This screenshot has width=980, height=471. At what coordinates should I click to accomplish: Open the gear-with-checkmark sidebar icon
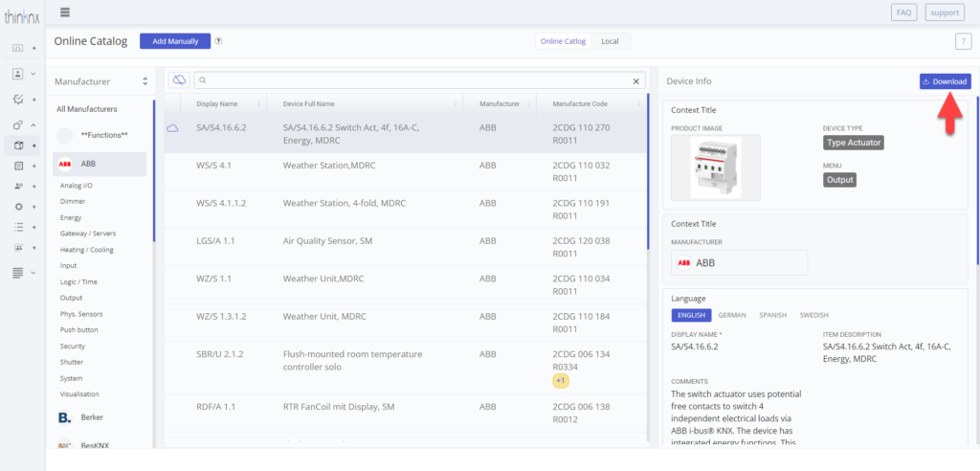(18, 99)
